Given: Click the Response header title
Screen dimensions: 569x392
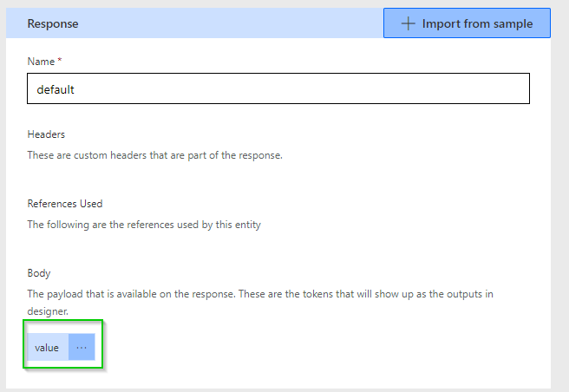Looking at the screenshot, I should point(53,23).
